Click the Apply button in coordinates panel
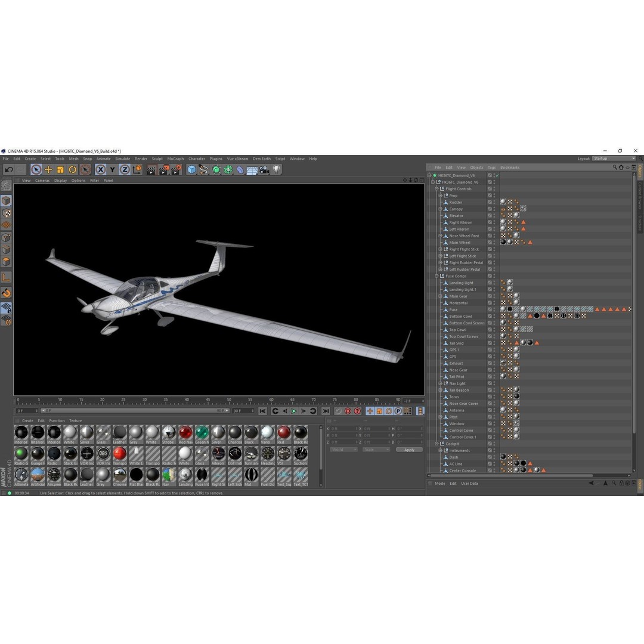The height and width of the screenshot is (644, 644). point(409,450)
